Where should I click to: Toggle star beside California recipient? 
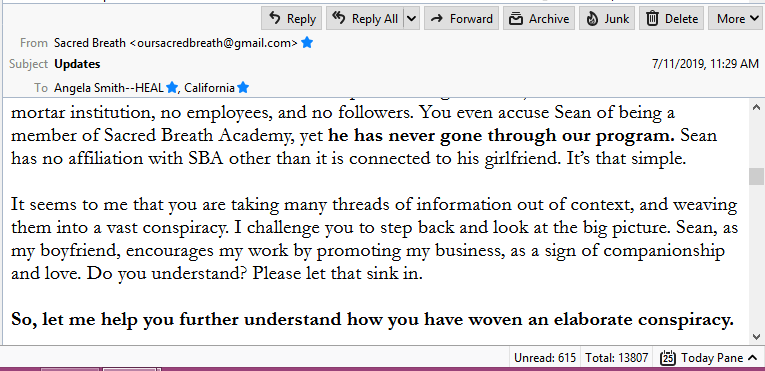coord(243,88)
